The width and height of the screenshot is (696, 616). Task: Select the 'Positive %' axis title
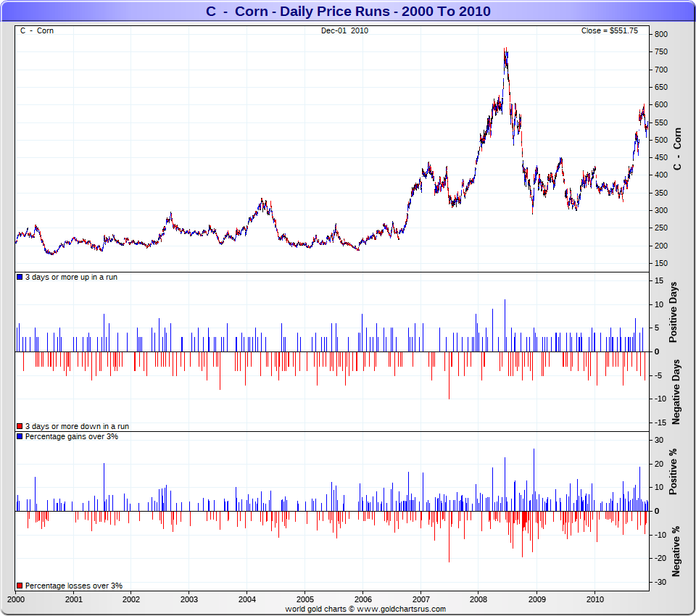click(674, 472)
